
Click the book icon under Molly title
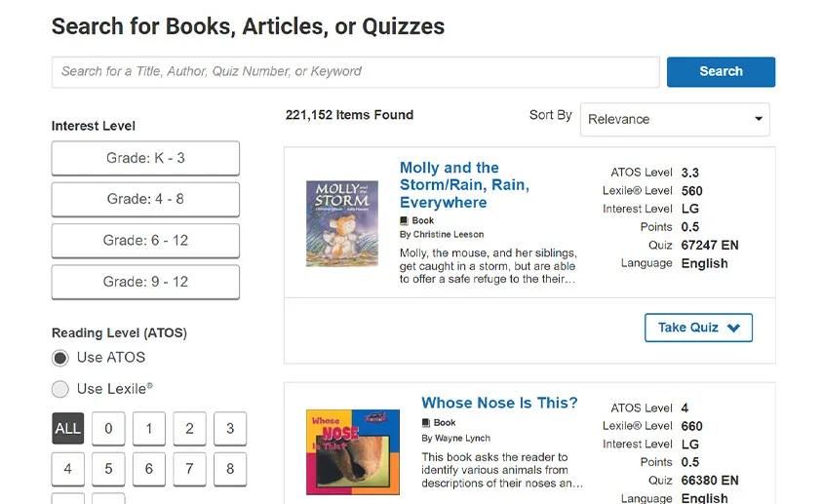coord(404,221)
